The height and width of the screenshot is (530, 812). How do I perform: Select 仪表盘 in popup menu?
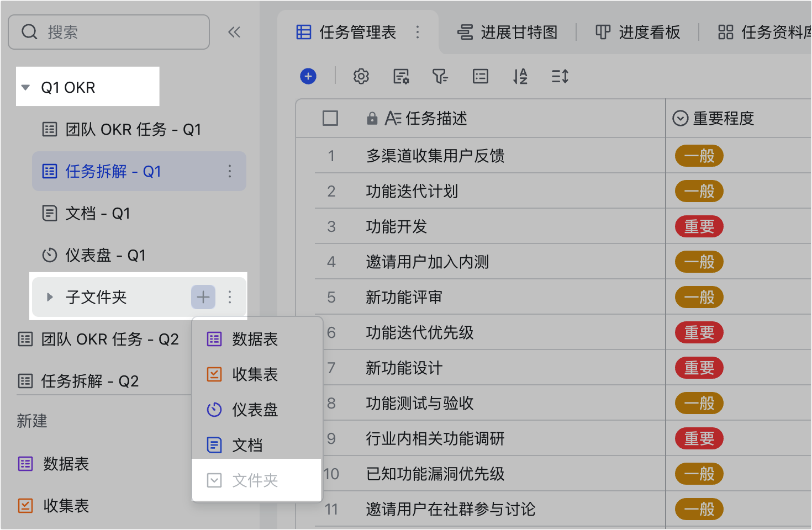[x=255, y=410]
